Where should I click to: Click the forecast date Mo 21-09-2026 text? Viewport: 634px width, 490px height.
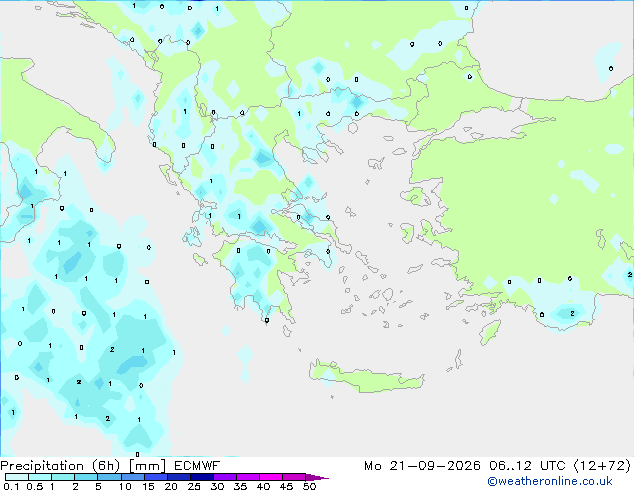pos(422,466)
